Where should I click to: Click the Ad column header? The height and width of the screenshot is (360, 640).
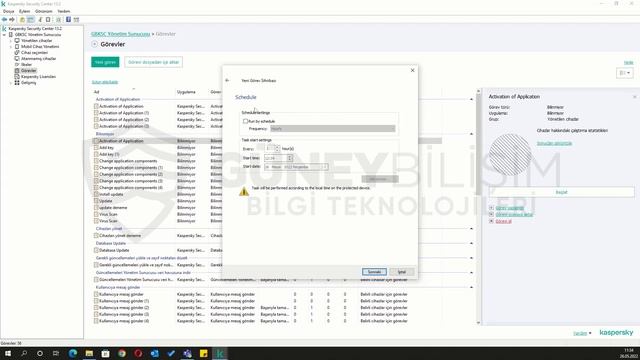point(97,92)
